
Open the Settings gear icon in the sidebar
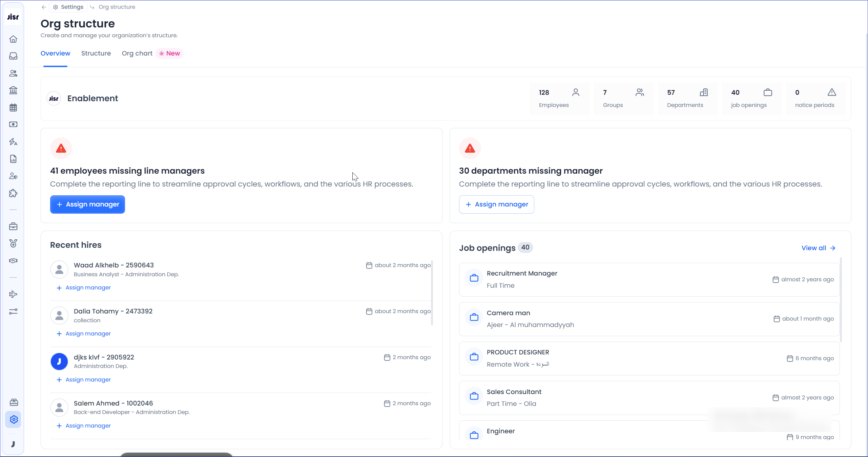tap(13, 419)
